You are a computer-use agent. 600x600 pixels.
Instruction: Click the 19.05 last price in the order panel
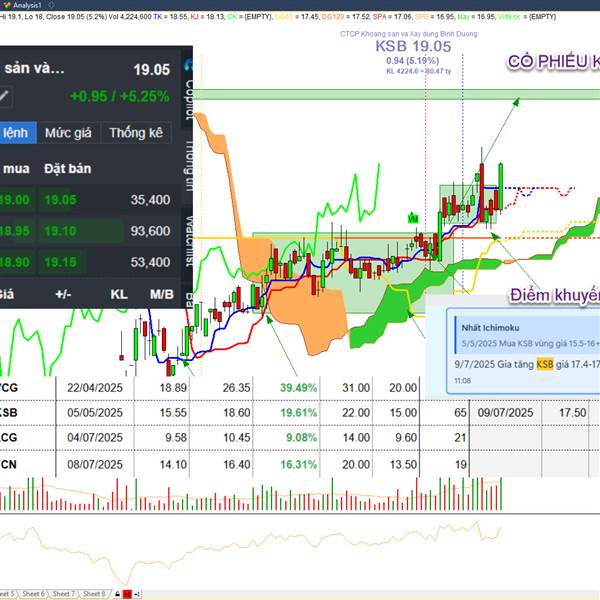(x=152, y=70)
